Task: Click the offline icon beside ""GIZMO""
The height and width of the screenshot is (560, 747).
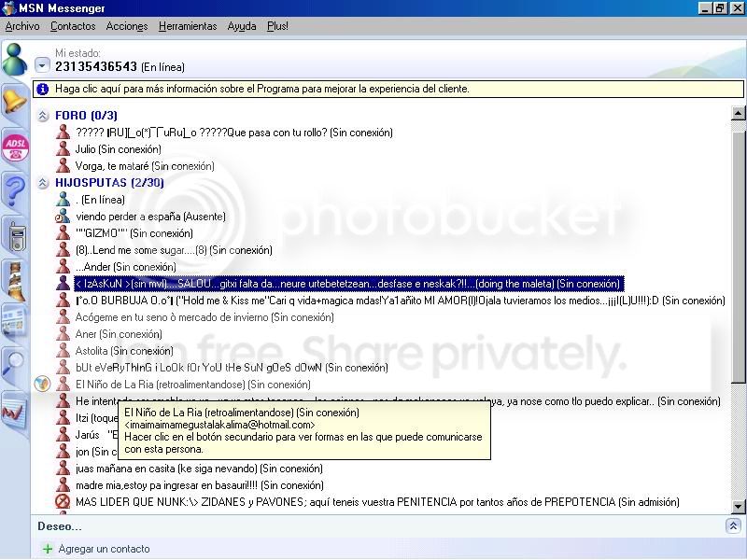Action: pos(63,232)
